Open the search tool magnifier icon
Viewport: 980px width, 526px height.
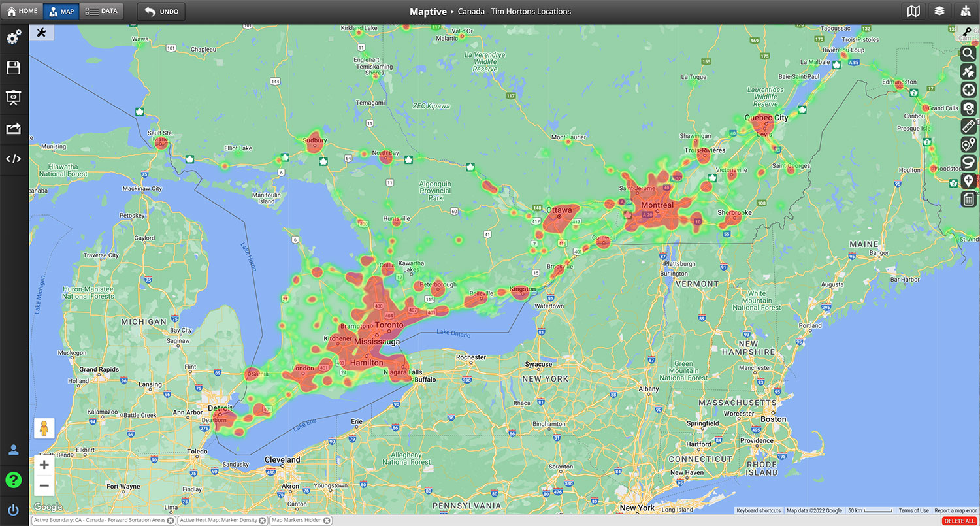pyautogui.click(x=968, y=54)
